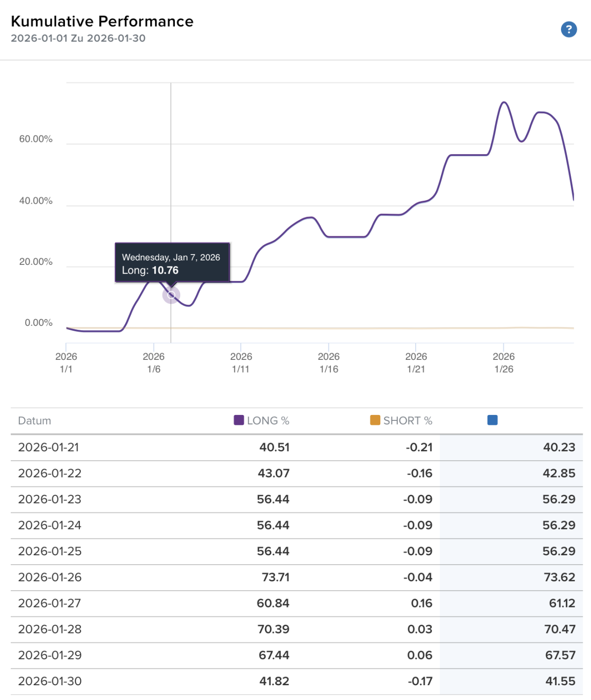Click the long value 43.07
Viewport: 591px width, 700px height.
[274, 474]
